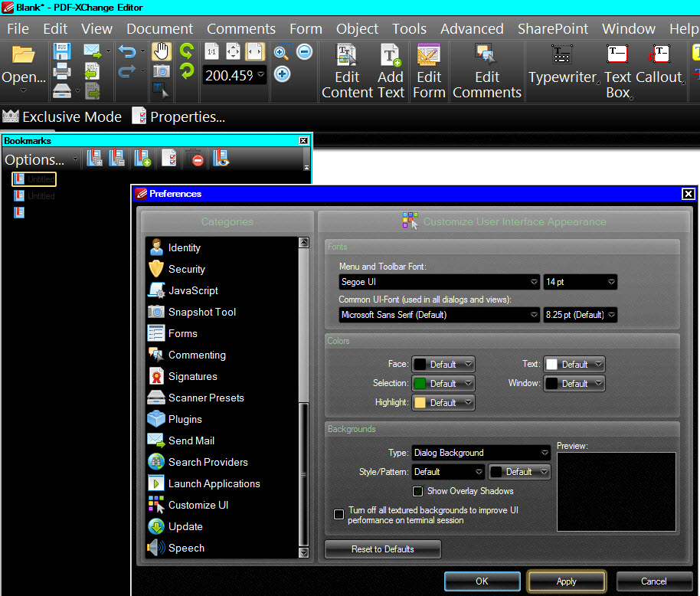Open the Text white color swatch
Image resolution: width=700 pixels, height=596 pixels.
[x=574, y=365]
